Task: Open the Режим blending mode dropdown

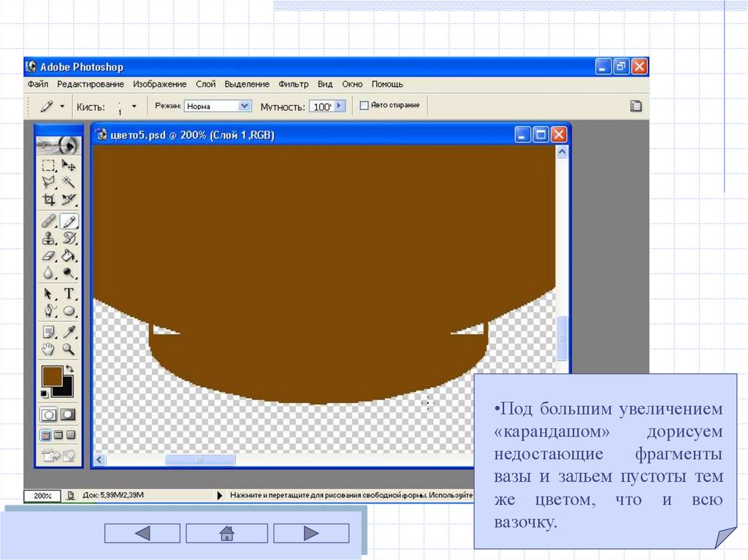Action: (245, 106)
